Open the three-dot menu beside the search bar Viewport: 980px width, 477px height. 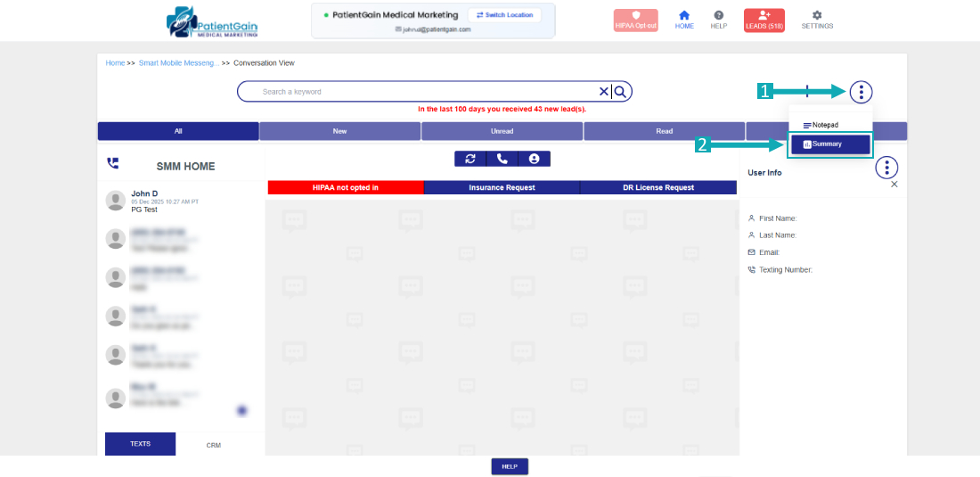[x=861, y=93]
